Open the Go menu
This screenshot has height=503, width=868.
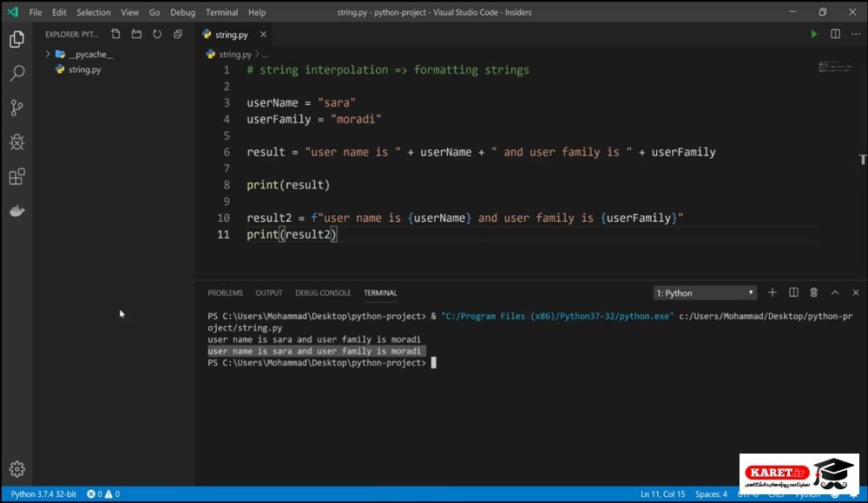(x=155, y=12)
